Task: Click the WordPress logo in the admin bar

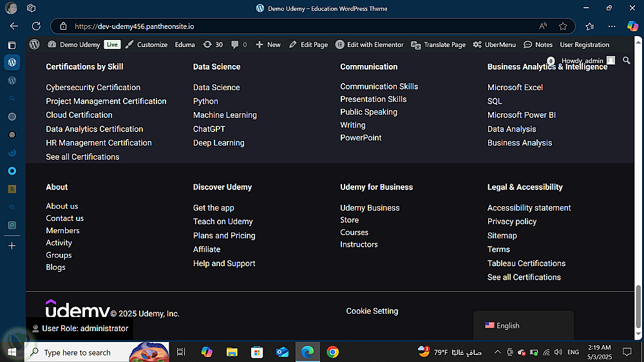Action: 35,44
